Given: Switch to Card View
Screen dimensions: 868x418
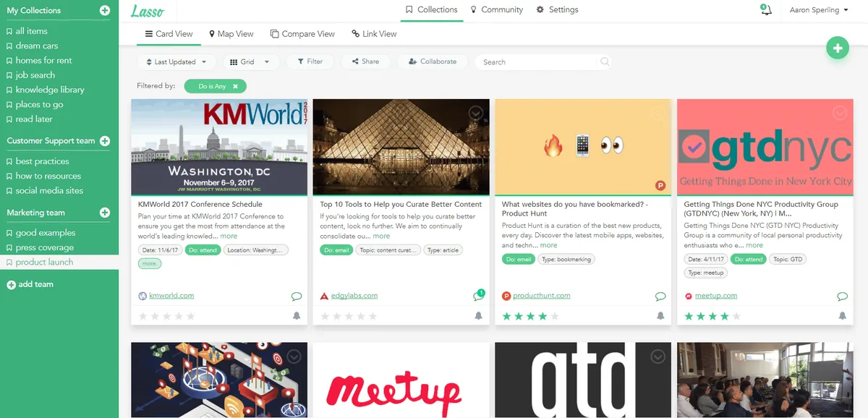Looking at the screenshot, I should point(169,34).
